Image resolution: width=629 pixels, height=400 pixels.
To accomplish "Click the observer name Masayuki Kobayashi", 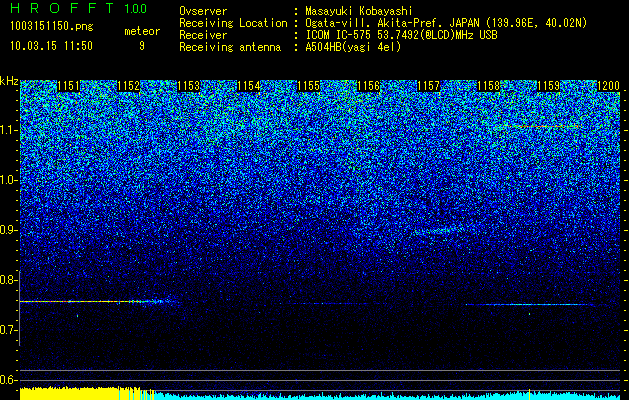I will click(359, 12).
